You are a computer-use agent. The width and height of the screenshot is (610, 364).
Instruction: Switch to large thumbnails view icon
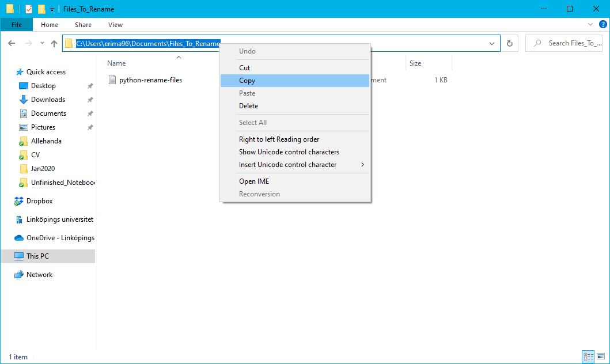pos(600,357)
